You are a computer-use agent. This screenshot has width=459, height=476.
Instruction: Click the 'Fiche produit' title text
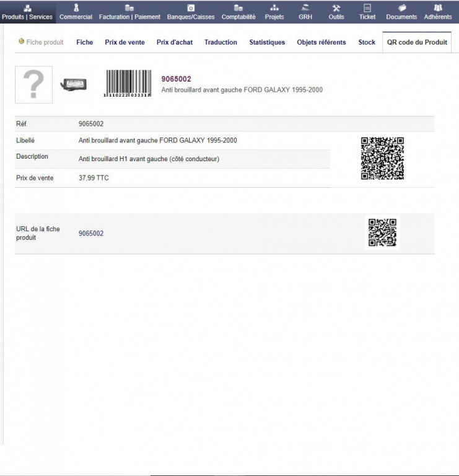[x=45, y=42]
